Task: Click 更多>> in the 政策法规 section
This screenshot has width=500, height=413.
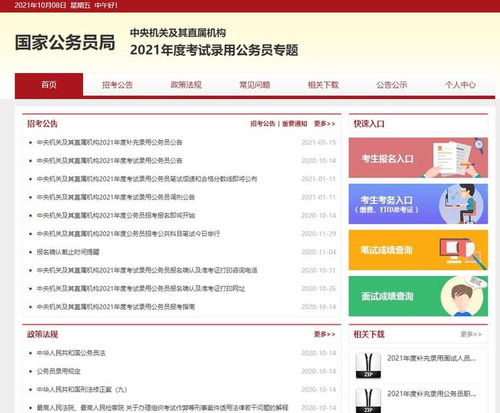Action: tap(324, 334)
